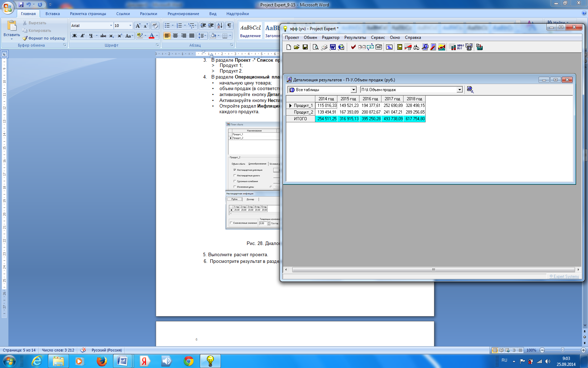Image resolution: width=588 pixels, height=368 pixels.
Task: Open the Проект menu in Project Expert
Action: click(x=292, y=38)
